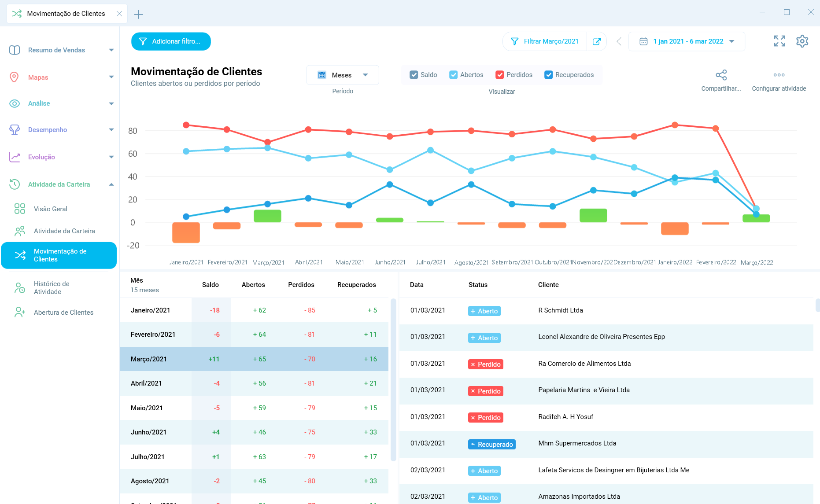The width and height of the screenshot is (820, 504).
Task: Open Visão Geral menu item
Action: tap(51, 209)
